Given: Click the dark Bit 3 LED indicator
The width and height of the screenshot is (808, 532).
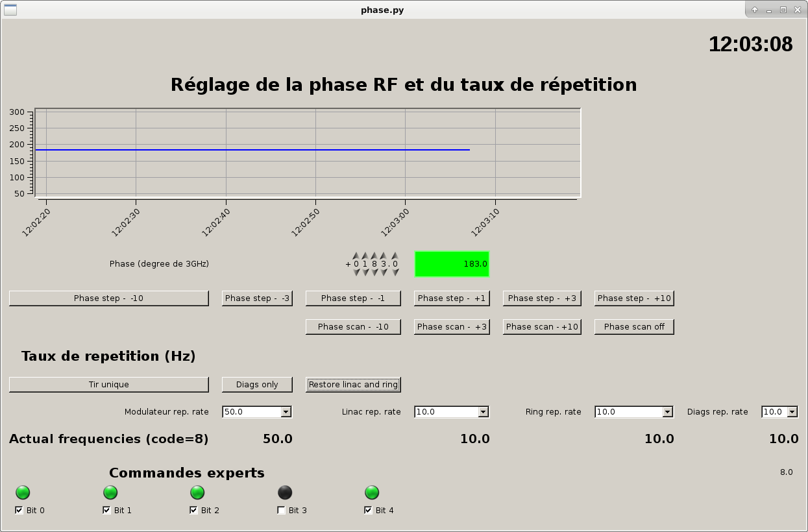Looking at the screenshot, I should click(x=284, y=492).
